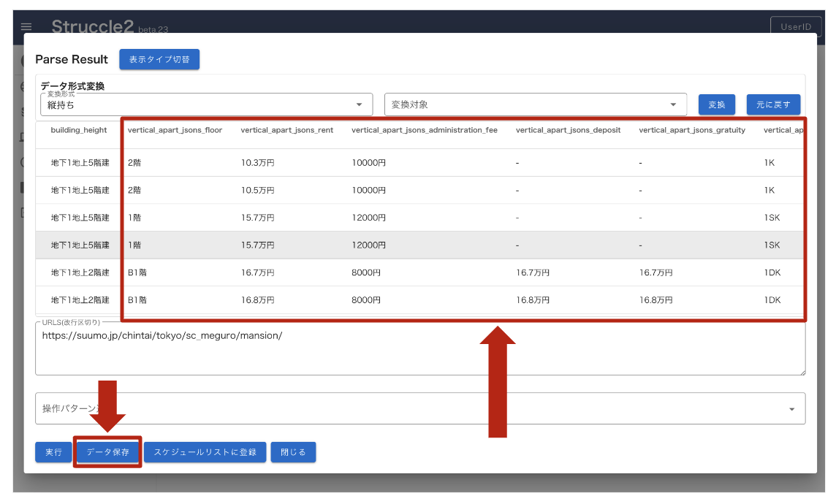Click the 表示タイプ切替 button
Screen dimensions: 836x504
(x=159, y=59)
